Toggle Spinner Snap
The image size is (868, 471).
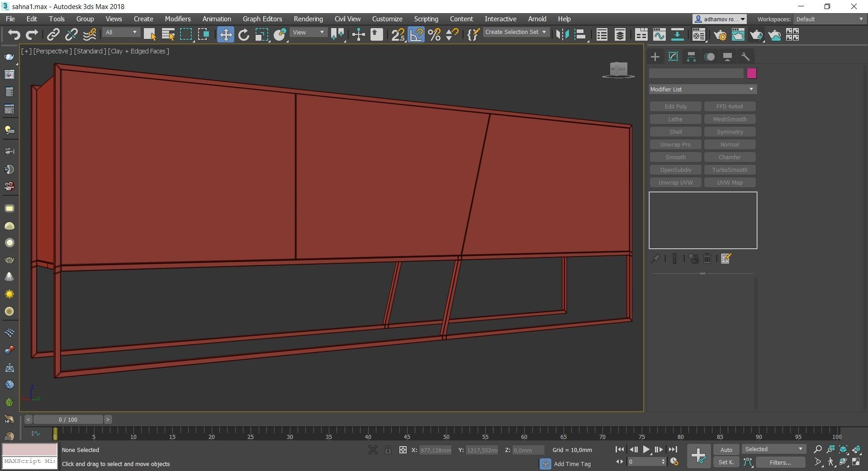[452, 35]
